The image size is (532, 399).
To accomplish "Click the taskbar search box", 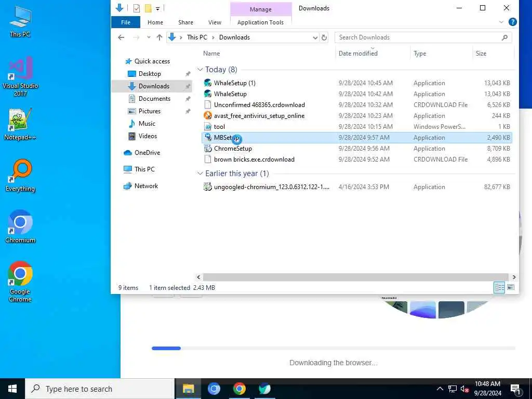I will 100,389.
